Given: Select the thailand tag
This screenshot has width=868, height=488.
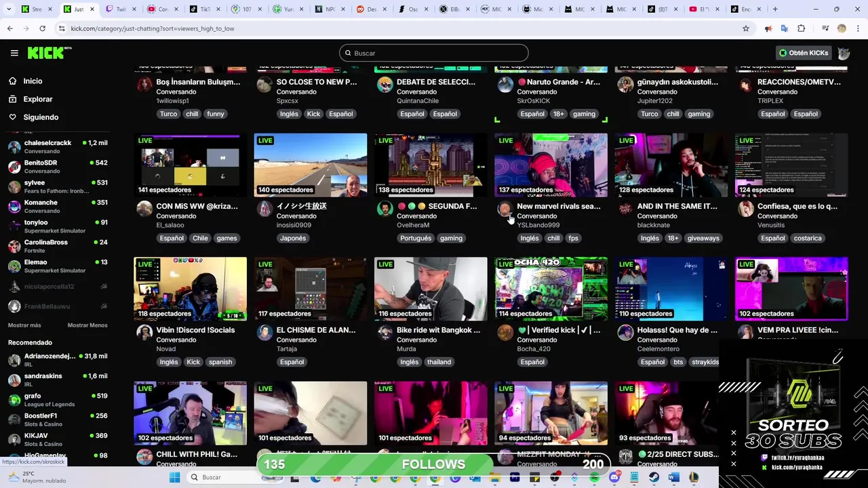Looking at the screenshot, I should 439,362.
